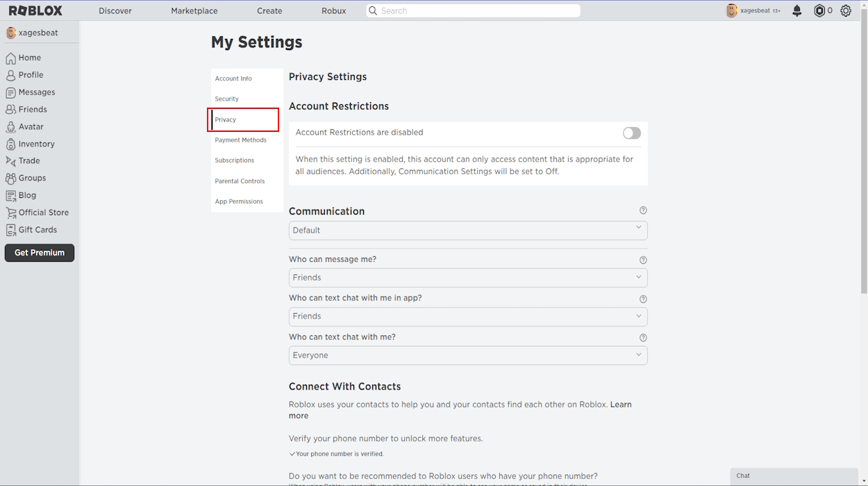Image resolution: width=868 pixels, height=486 pixels.
Task: Open the Parental Controls tab
Action: coord(240,181)
